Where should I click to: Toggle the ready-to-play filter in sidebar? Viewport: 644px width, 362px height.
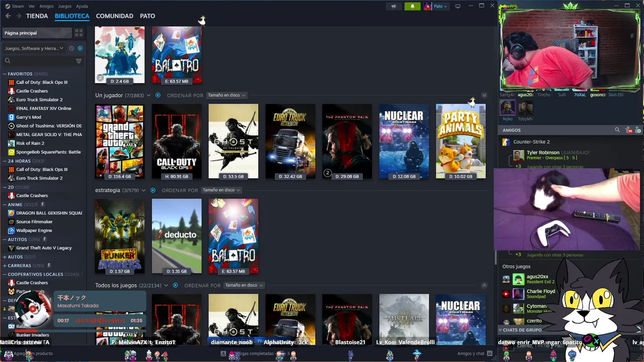(80, 48)
